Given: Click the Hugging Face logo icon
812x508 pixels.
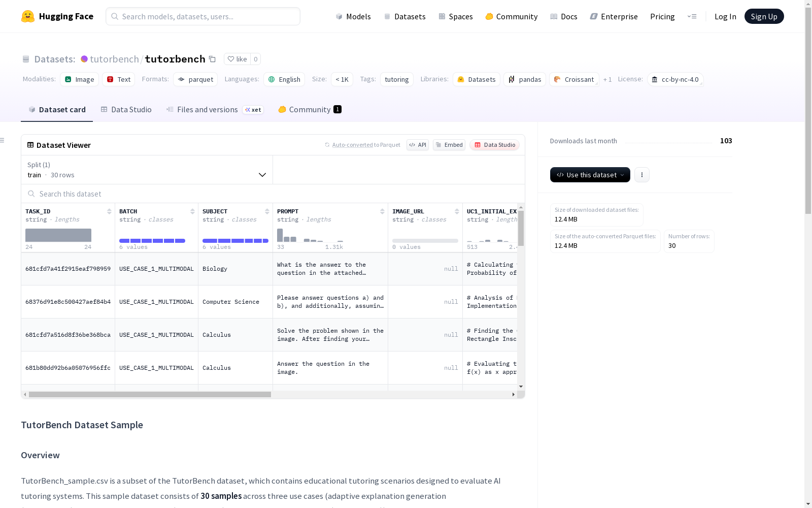Looking at the screenshot, I should coord(28,16).
